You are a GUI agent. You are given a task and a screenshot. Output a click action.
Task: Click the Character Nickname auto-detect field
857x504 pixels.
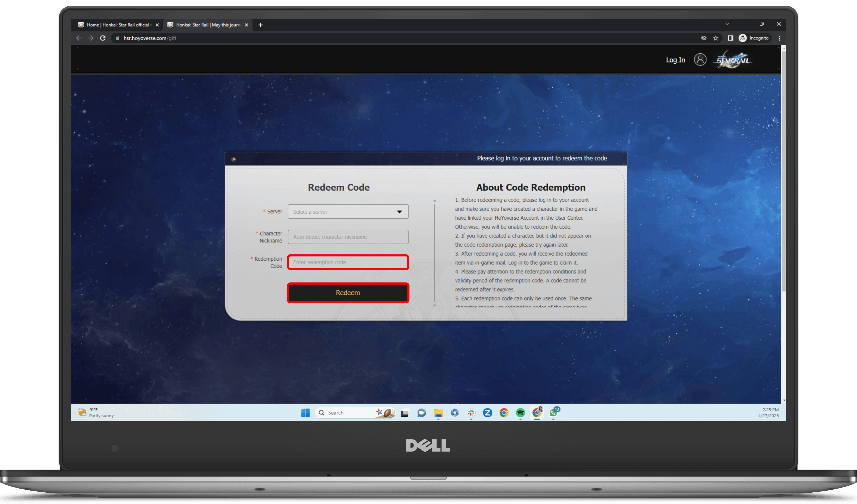tap(348, 236)
